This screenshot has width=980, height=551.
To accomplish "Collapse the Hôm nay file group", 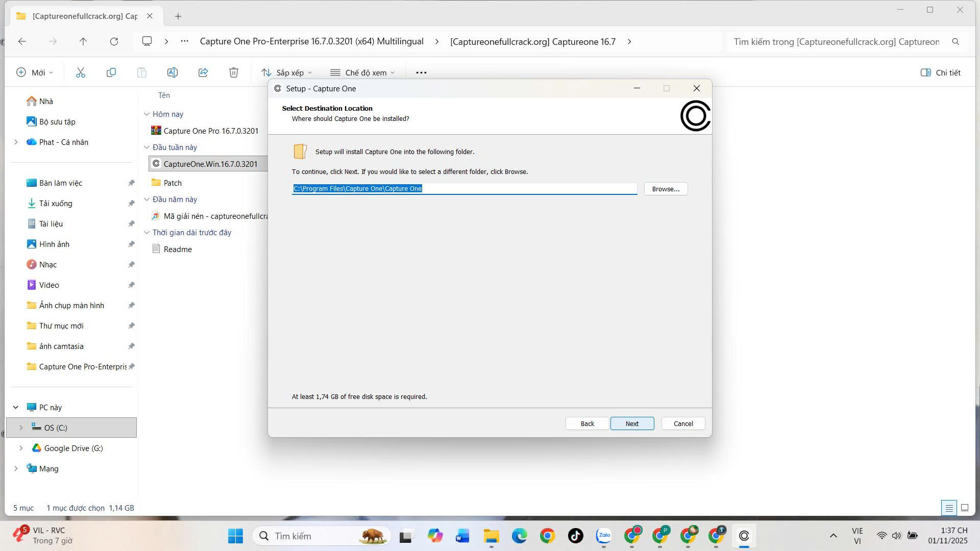I will pos(147,114).
